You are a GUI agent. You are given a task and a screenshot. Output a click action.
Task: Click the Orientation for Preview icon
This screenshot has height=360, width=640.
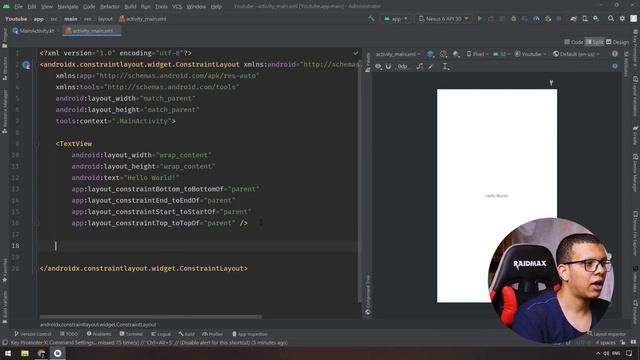pyautogui.click(x=443, y=54)
